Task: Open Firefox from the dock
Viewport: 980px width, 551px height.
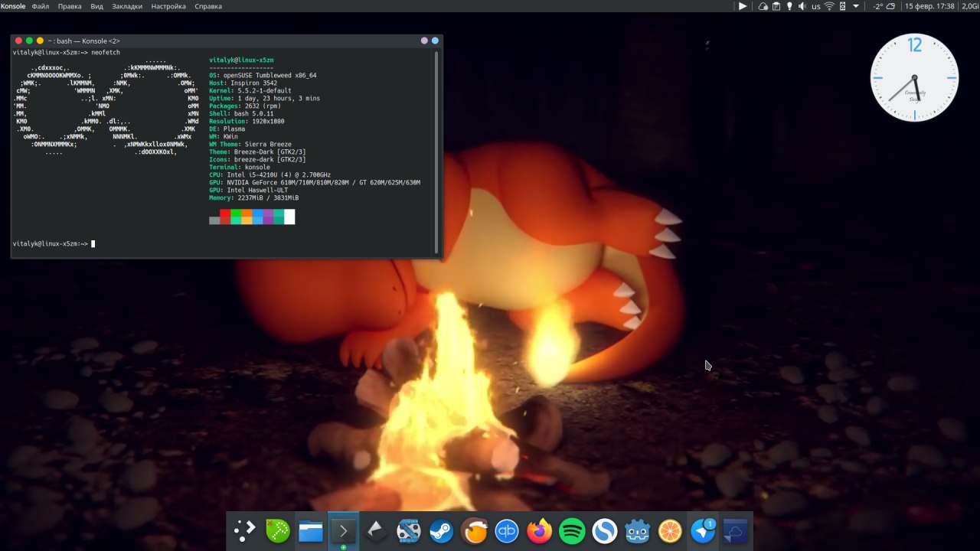Action: 539,530
